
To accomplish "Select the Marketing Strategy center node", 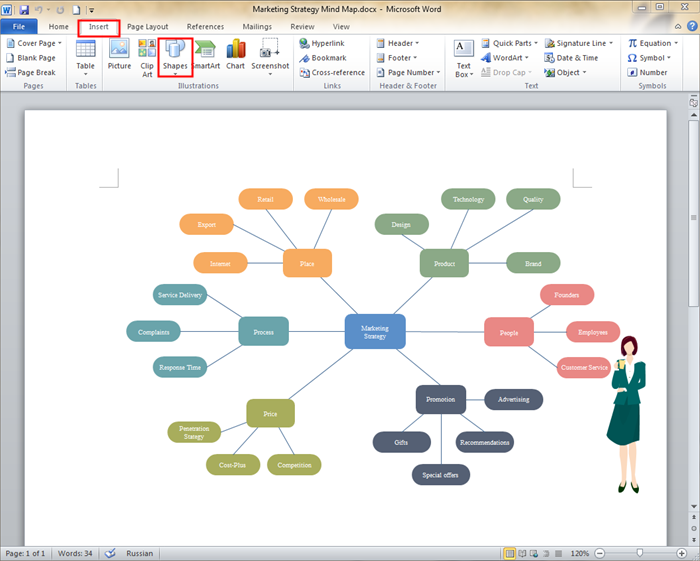I will [375, 332].
